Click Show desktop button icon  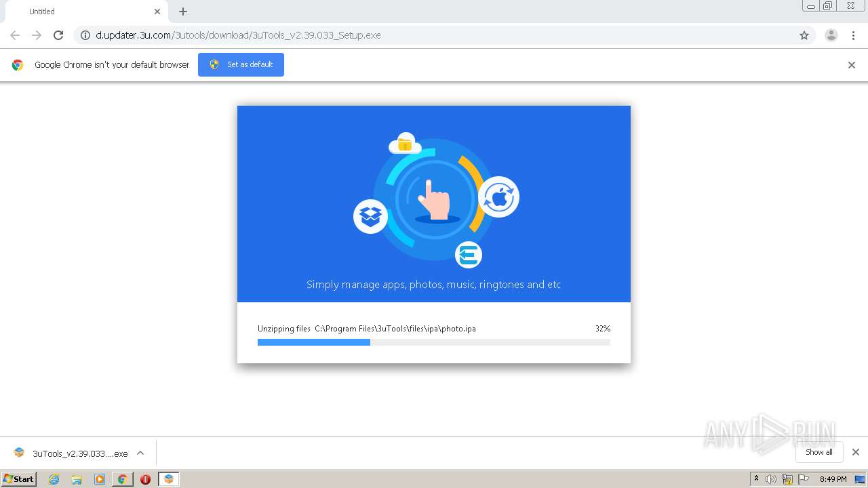pos(860,479)
